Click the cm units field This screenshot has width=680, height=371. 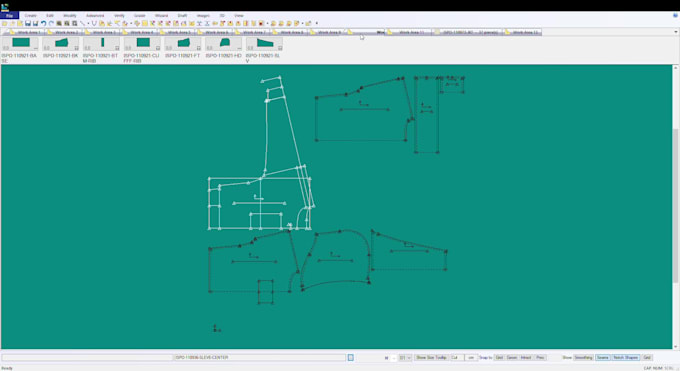471,358
